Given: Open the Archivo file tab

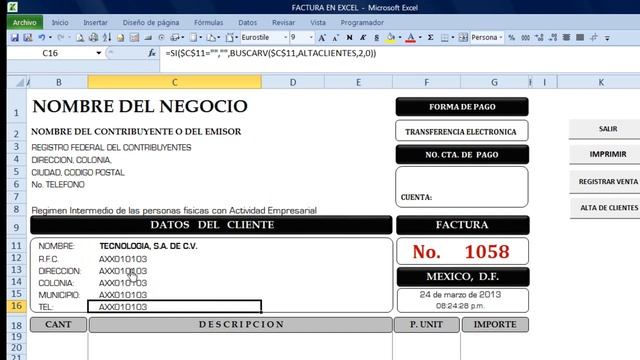Looking at the screenshot, I should point(24,22).
